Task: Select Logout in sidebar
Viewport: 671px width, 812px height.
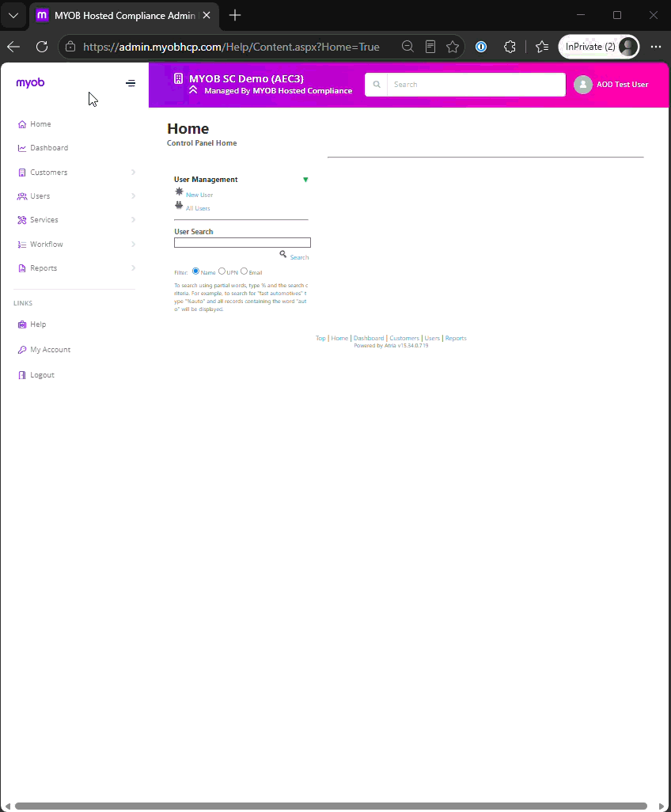Action: [42, 375]
